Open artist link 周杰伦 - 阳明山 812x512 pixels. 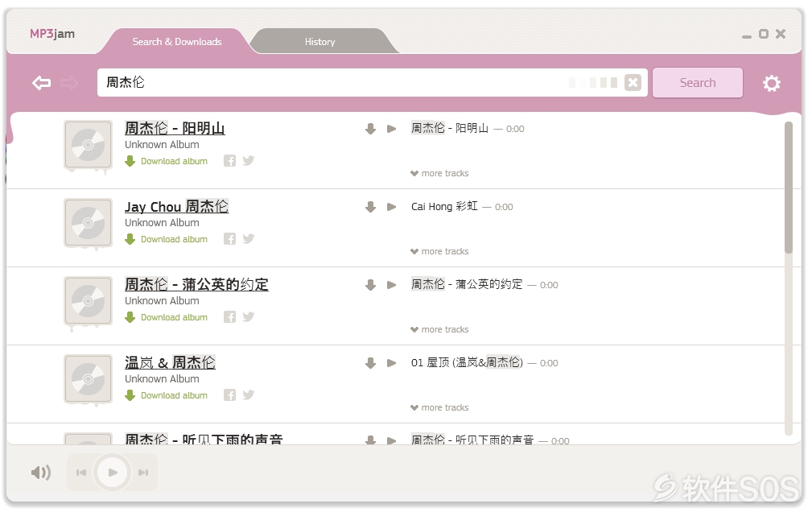point(175,128)
